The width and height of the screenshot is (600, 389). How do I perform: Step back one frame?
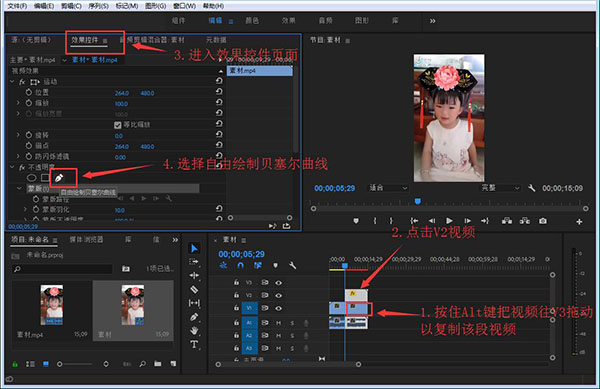(x=432, y=221)
